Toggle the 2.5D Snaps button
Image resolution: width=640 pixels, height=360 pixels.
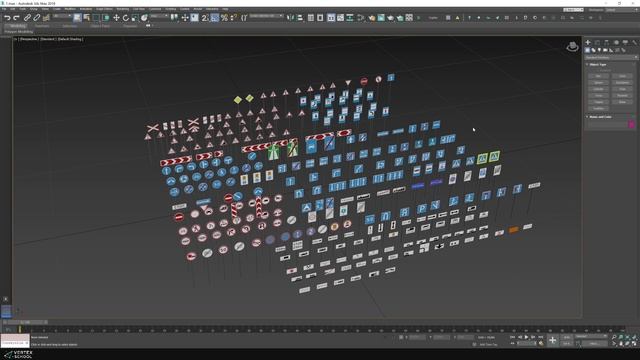205,18
